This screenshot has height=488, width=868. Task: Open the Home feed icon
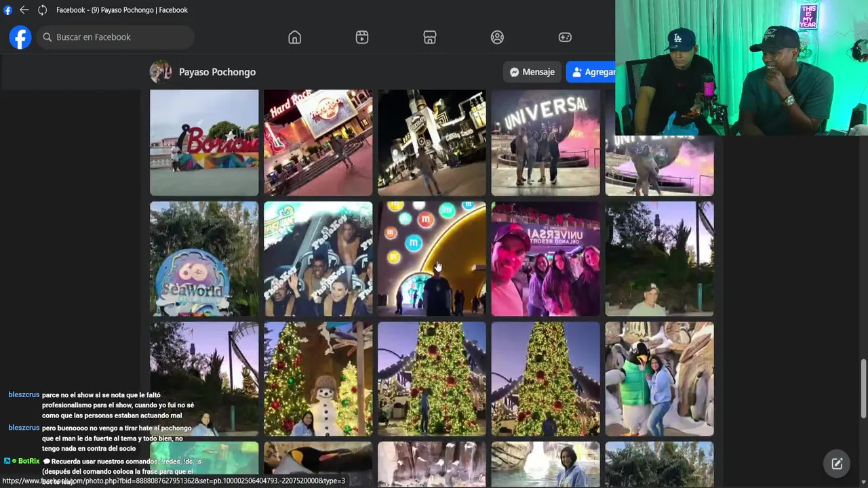294,37
